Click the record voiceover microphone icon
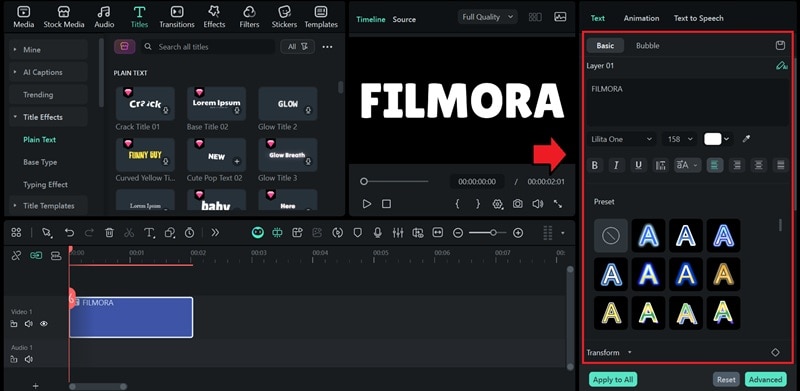This screenshot has height=391, width=800. pos(378,233)
